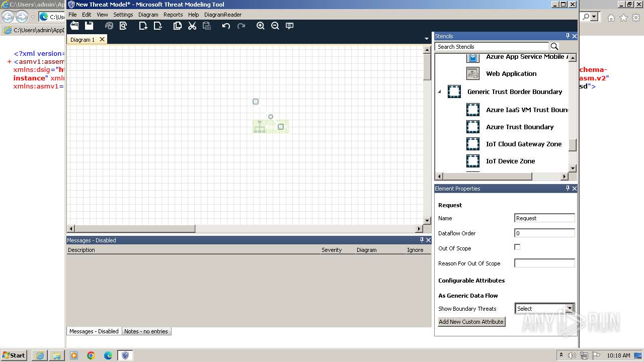Close the Diagram 1 tab
Image resolution: width=644 pixels, height=362 pixels.
pos(102,39)
